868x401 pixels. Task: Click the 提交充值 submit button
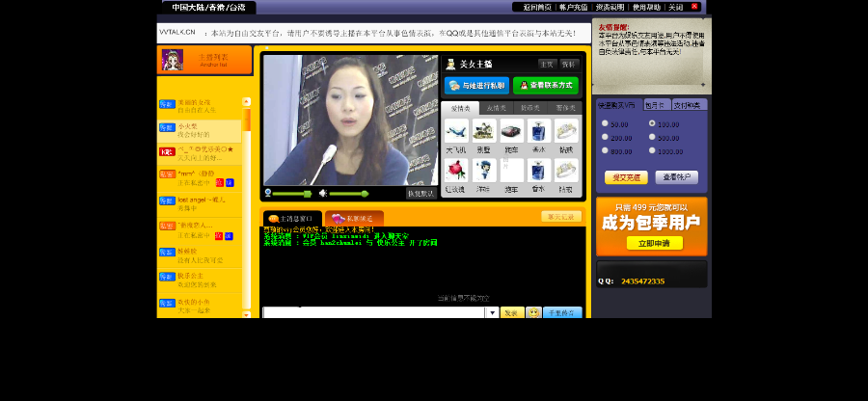click(626, 177)
